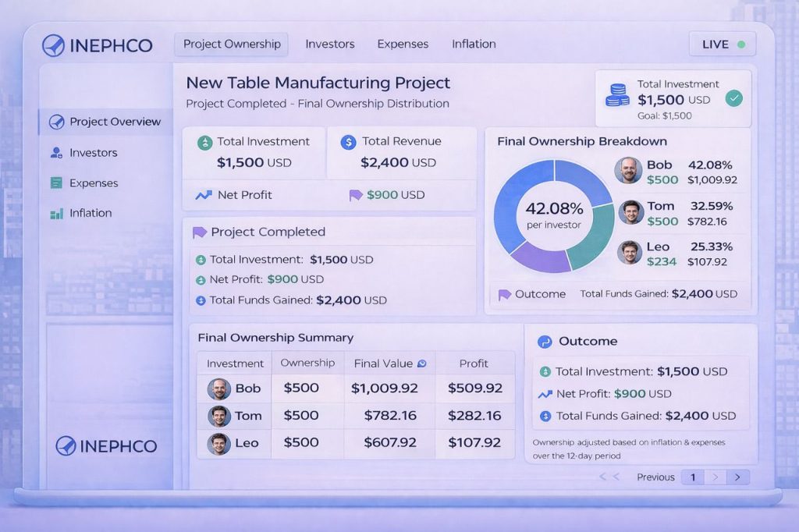The height and width of the screenshot is (532, 799).
Task: Select Inflation in the top navigation
Action: coord(474,44)
